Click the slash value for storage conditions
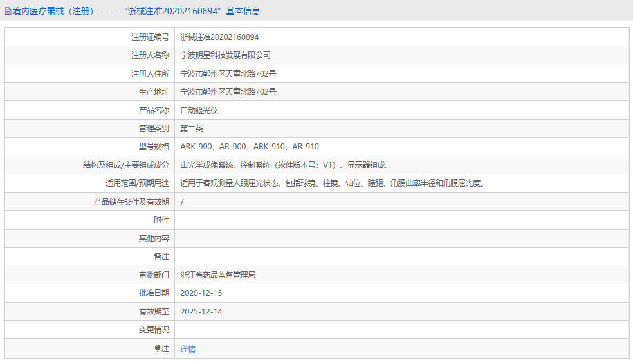The height and width of the screenshot is (364, 633). (182, 202)
